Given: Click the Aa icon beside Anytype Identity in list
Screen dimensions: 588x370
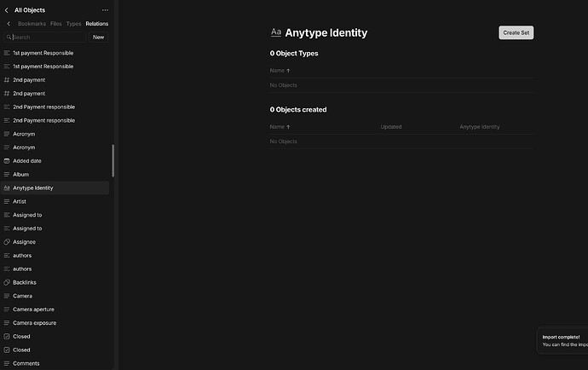Looking at the screenshot, I should (x=6, y=188).
